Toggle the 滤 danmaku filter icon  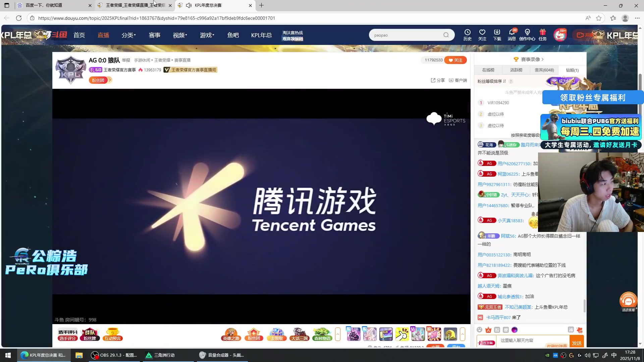pyautogui.click(x=571, y=330)
